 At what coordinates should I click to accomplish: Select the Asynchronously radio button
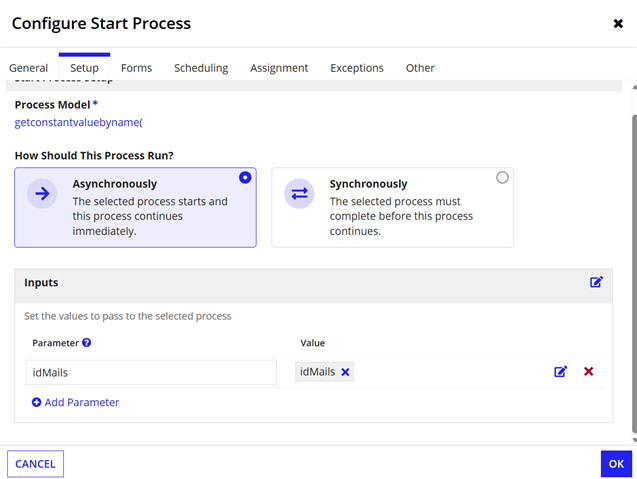coord(245,178)
